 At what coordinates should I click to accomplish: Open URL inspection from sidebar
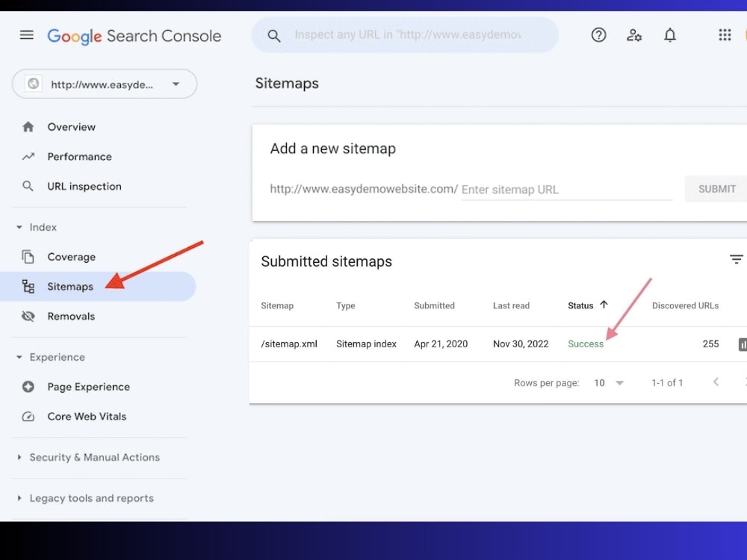pyautogui.click(x=84, y=186)
